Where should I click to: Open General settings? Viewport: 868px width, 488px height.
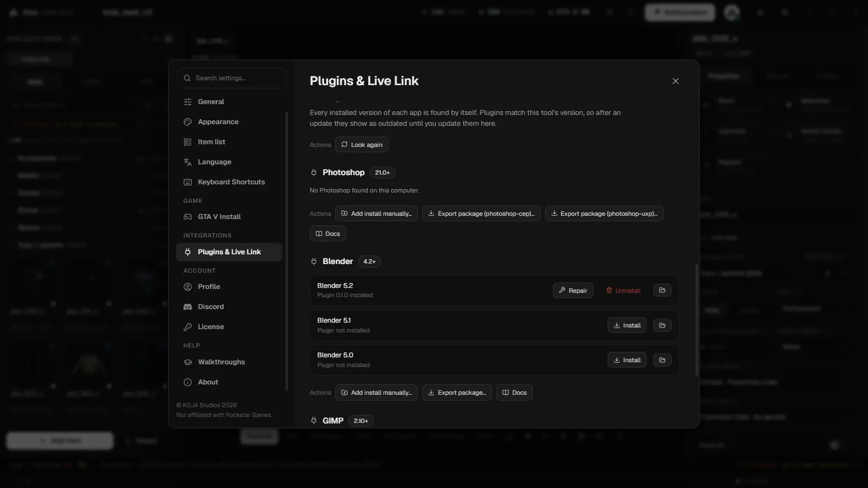[229, 102]
